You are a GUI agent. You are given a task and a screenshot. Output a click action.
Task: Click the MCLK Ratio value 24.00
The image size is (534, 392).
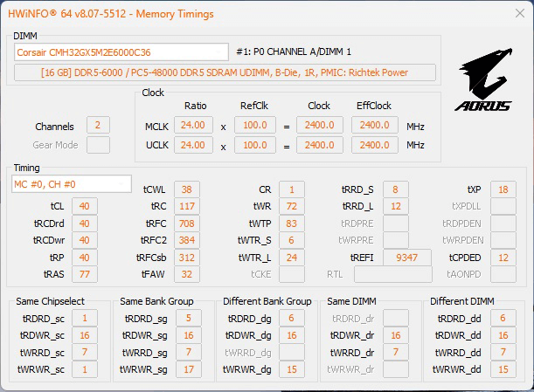(x=193, y=126)
